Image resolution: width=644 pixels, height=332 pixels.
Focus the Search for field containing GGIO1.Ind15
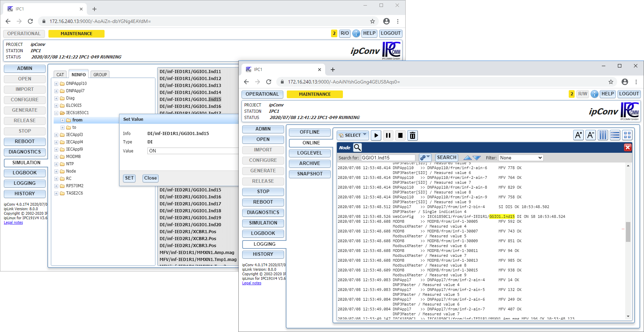pyautogui.click(x=388, y=158)
